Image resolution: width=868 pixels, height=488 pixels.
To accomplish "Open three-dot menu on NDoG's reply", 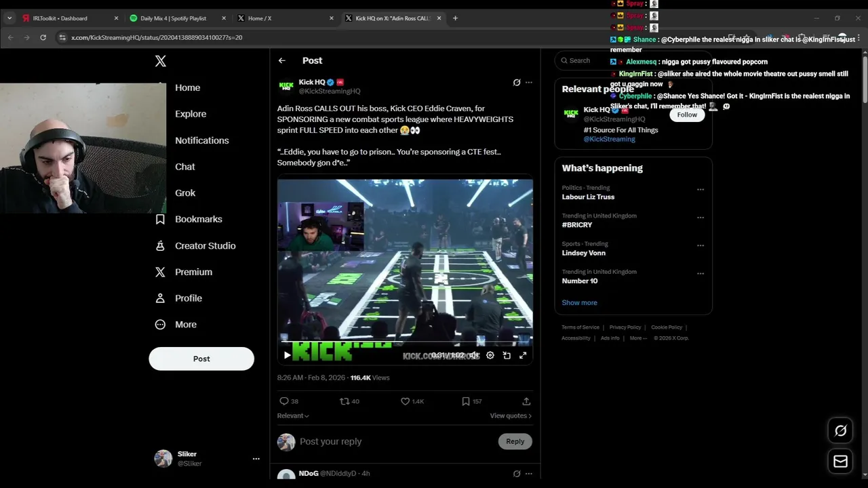I will (x=529, y=474).
